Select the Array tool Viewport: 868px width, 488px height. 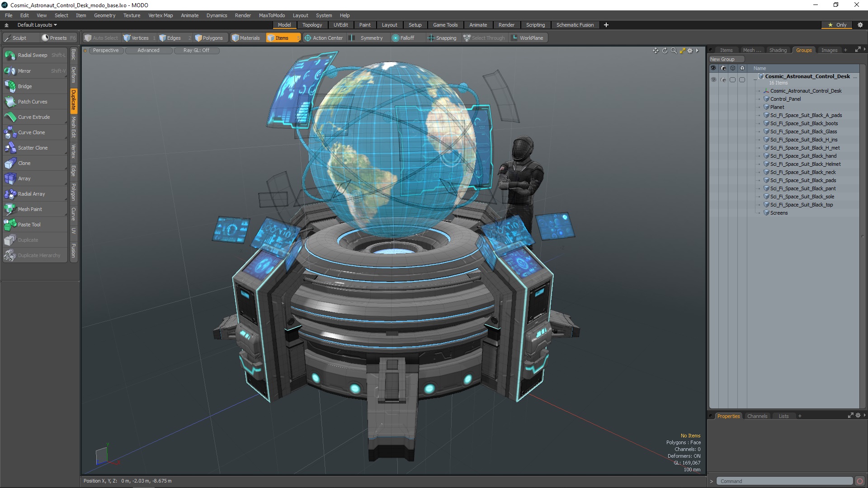(x=24, y=178)
